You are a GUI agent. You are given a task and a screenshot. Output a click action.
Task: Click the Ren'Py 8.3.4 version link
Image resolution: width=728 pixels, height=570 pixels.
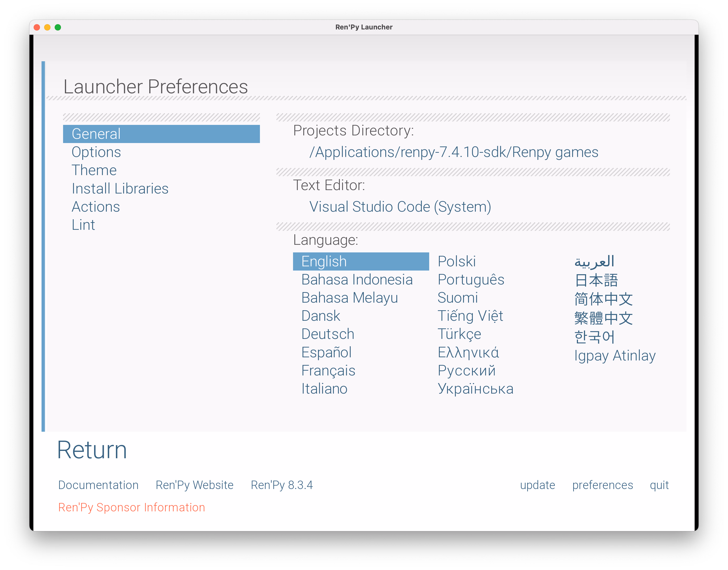point(281,485)
